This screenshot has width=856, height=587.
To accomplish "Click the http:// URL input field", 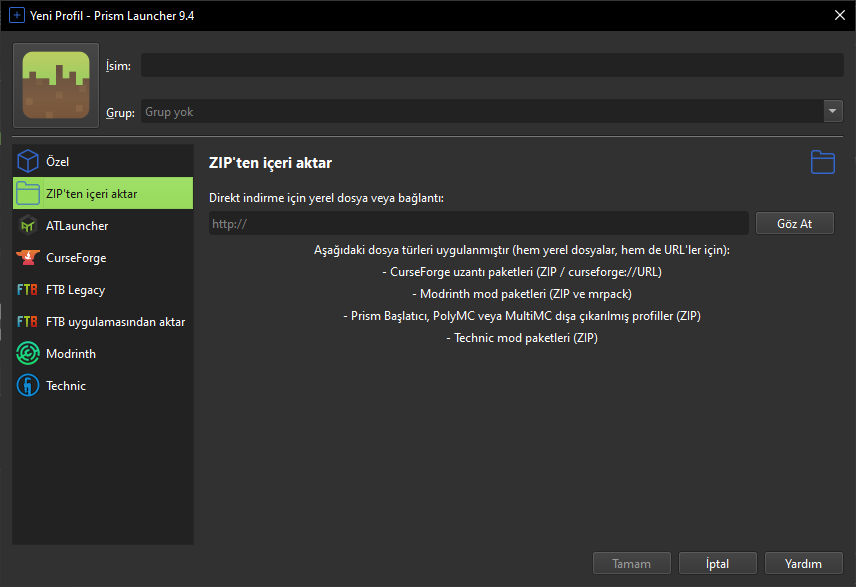I will click(479, 223).
